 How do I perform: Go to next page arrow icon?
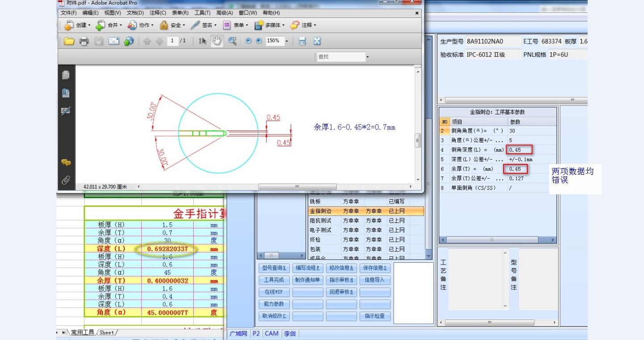point(159,41)
